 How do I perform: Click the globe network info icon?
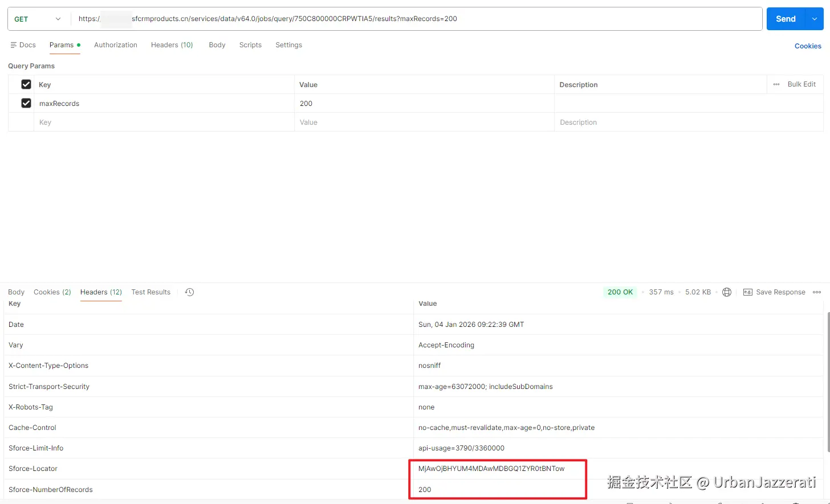click(x=727, y=292)
